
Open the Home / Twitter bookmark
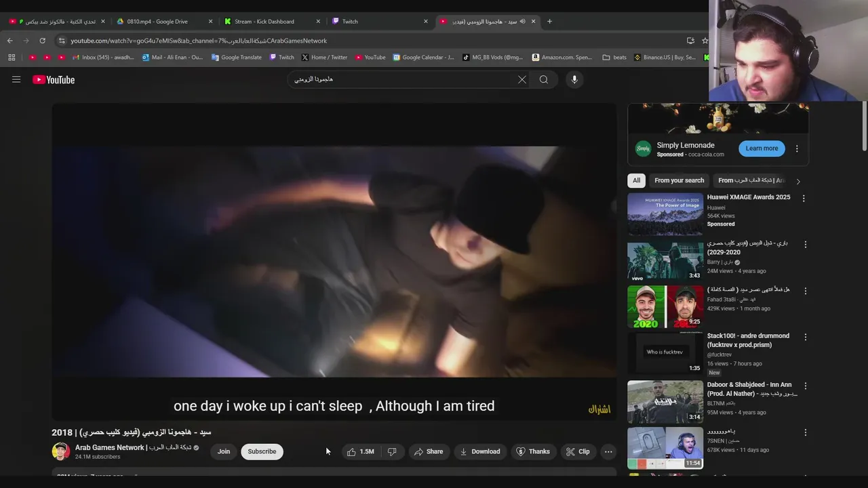point(324,58)
